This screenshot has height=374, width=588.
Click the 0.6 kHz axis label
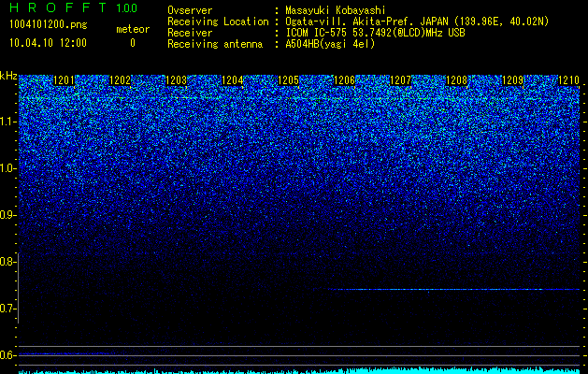(7, 355)
